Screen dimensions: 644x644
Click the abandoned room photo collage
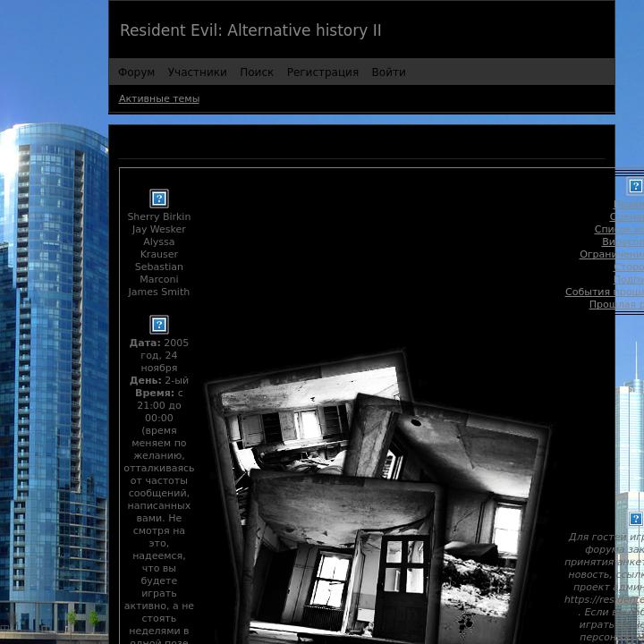point(377,497)
